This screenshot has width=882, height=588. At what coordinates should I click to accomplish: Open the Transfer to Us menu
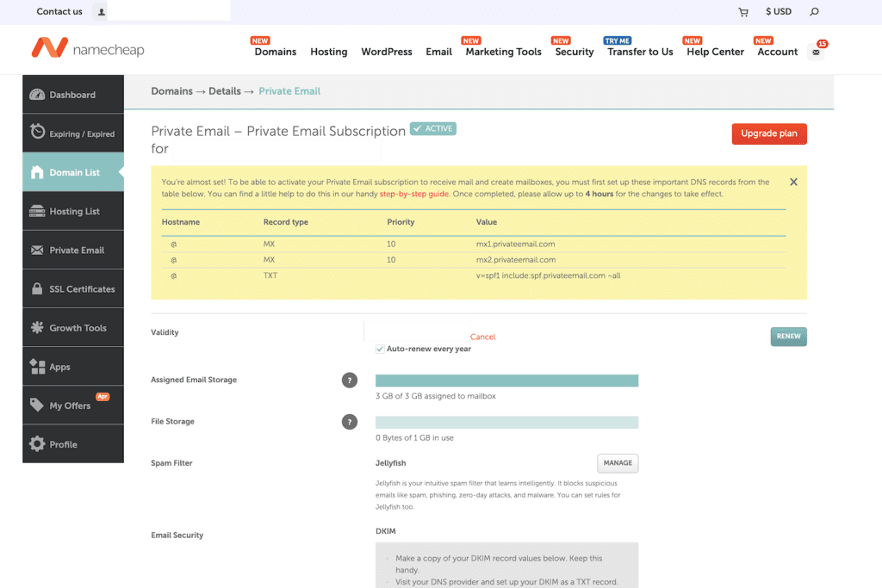tap(640, 51)
